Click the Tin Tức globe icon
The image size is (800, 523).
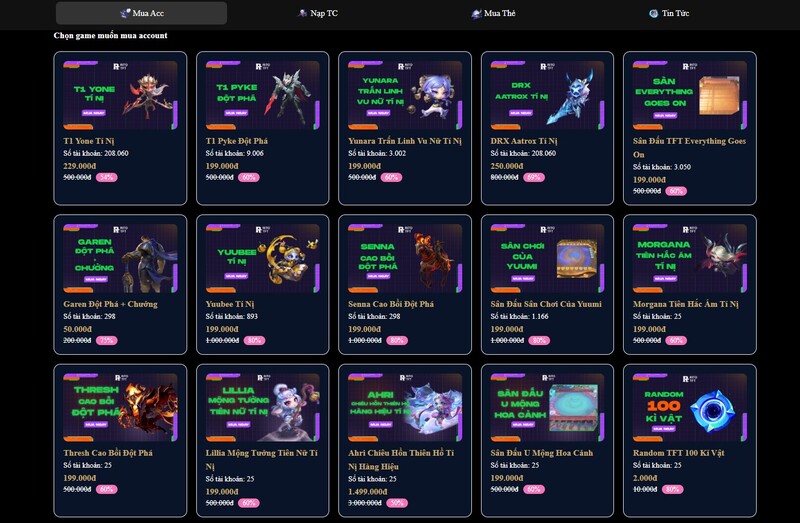point(654,14)
